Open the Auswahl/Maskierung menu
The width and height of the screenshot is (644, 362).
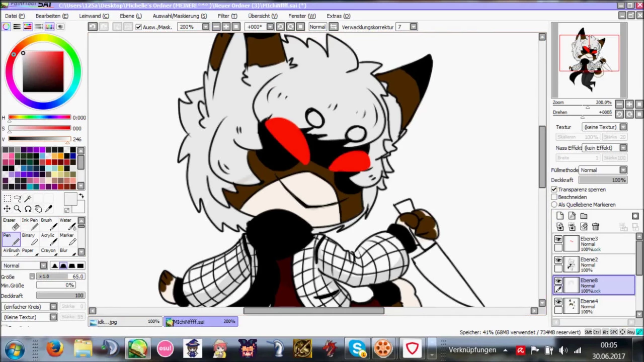pyautogui.click(x=180, y=16)
